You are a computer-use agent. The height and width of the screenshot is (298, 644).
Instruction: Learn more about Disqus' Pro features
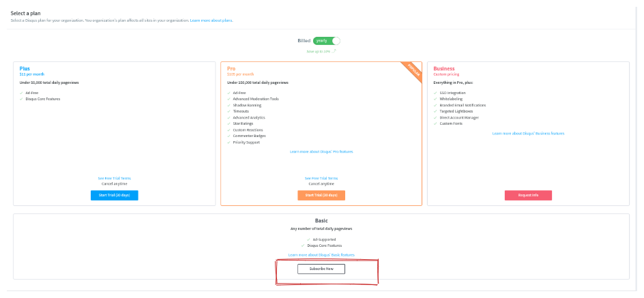click(321, 151)
